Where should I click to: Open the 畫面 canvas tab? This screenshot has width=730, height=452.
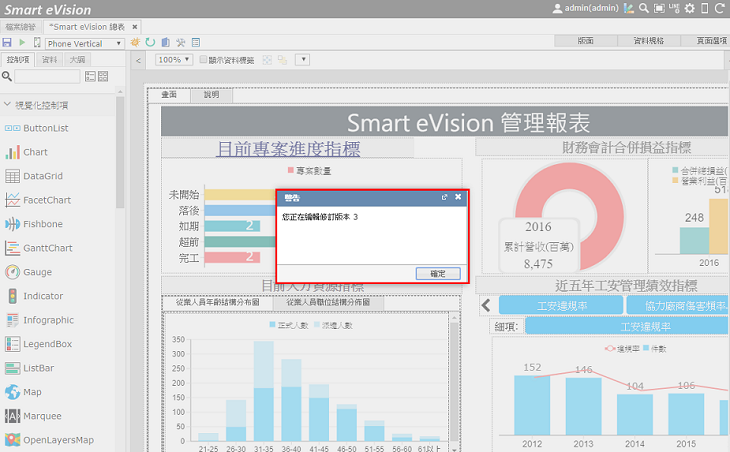pos(169,95)
